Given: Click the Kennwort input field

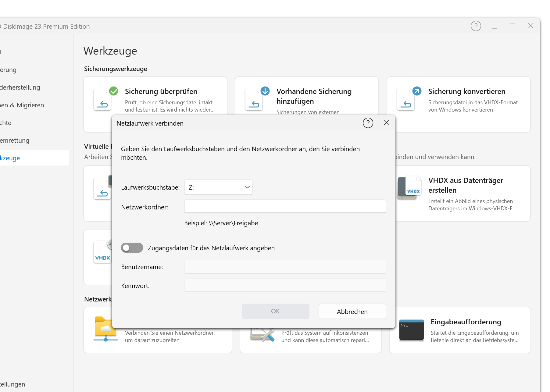Looking at the screenshot, I should (285, 285).
